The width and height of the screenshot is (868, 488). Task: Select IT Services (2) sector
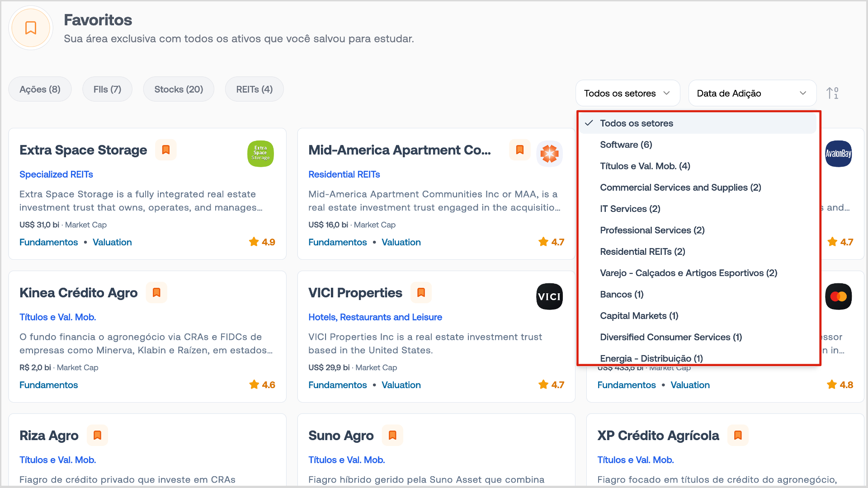(x=698, y=209)
